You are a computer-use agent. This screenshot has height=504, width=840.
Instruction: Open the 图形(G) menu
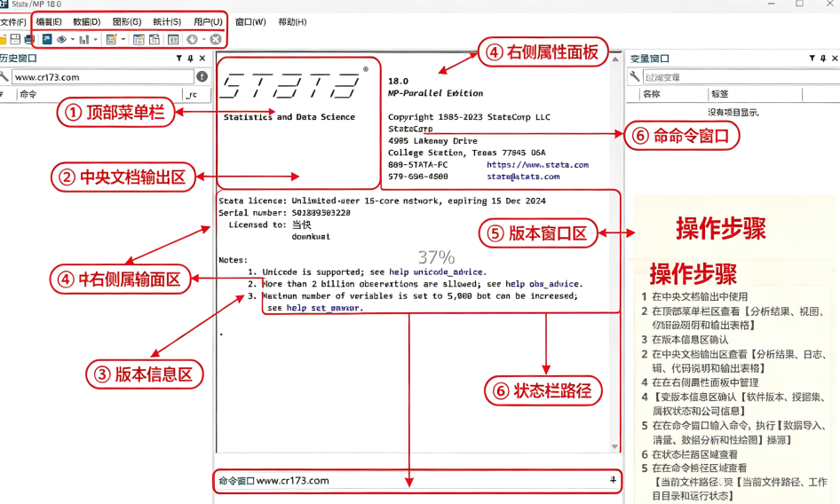point(127,22)
